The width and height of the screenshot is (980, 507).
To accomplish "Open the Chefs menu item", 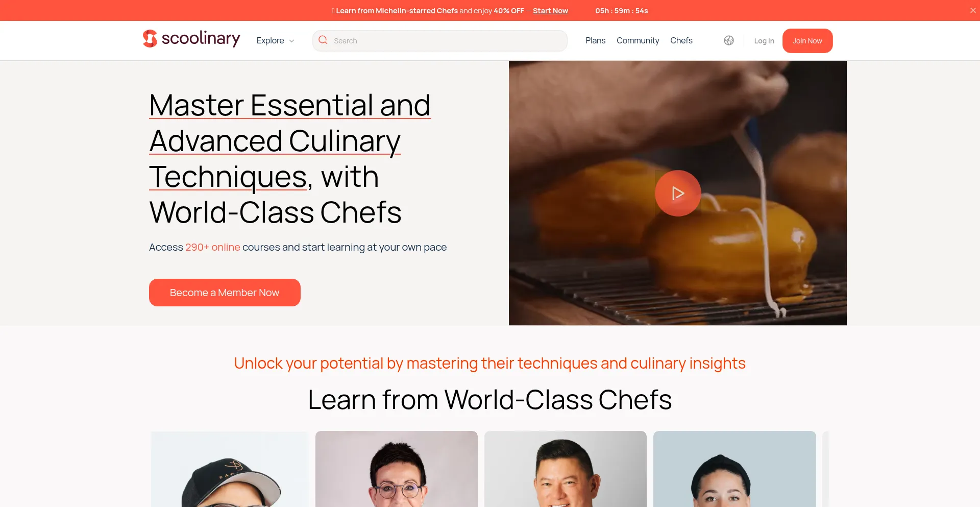I will click(681, 40).
